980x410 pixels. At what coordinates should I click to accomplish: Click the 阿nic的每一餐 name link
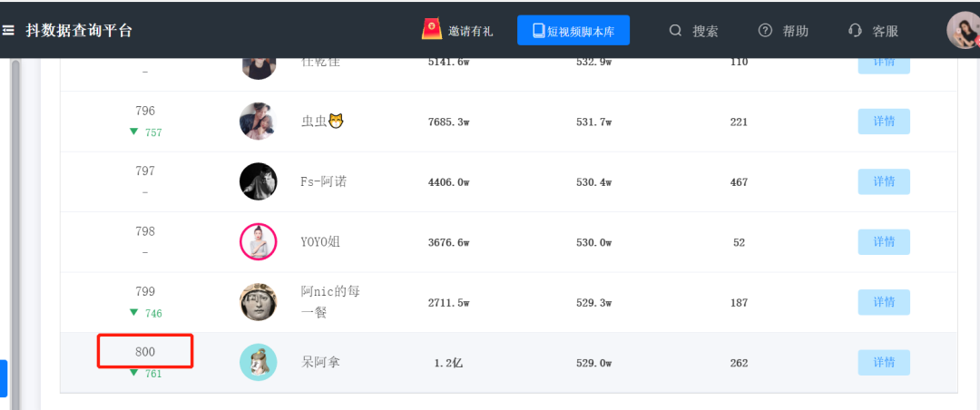click(x=330, y=302)
